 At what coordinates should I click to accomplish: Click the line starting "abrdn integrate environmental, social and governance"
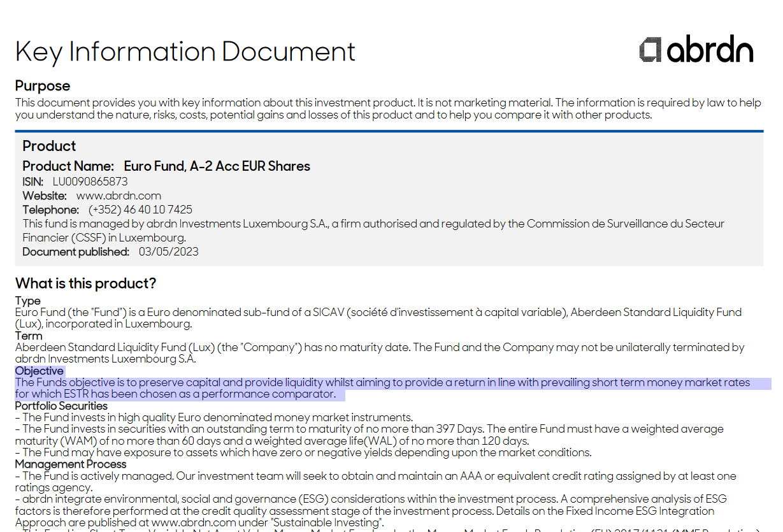point(371,499)
